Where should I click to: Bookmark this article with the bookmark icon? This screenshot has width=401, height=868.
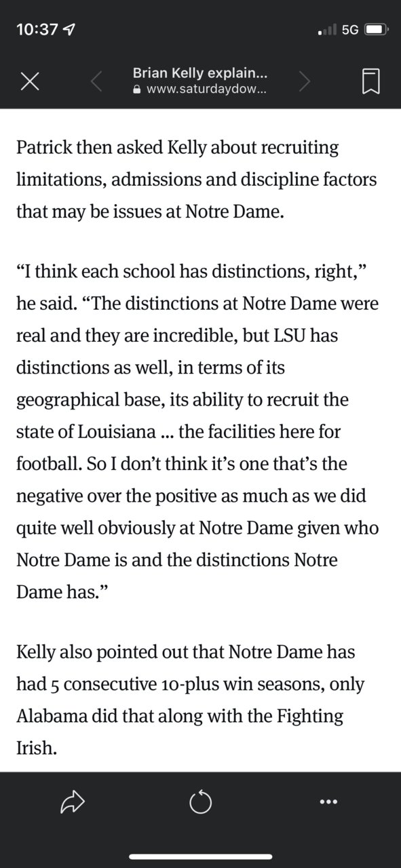371,81
